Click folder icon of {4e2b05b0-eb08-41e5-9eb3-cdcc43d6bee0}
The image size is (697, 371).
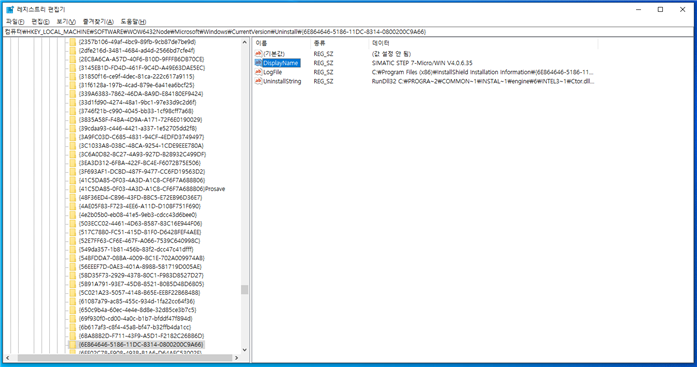(x=72, y=215)
